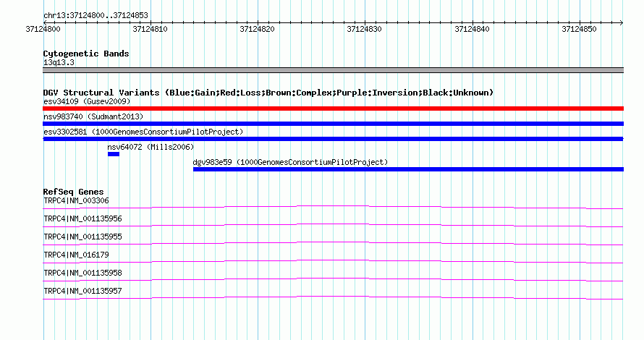
Task: Click ruler position 37124830
Action: [x=364, y=29]
